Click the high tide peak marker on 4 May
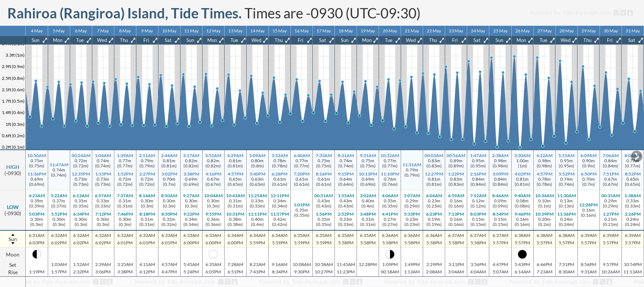The image size is (644, 287). 36,81
